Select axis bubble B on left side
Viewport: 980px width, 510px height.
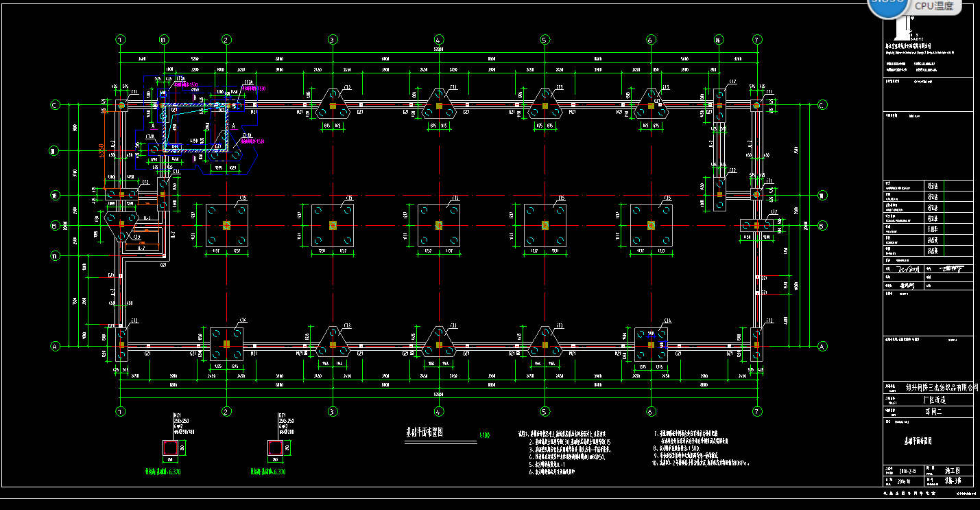coord(54,225)
